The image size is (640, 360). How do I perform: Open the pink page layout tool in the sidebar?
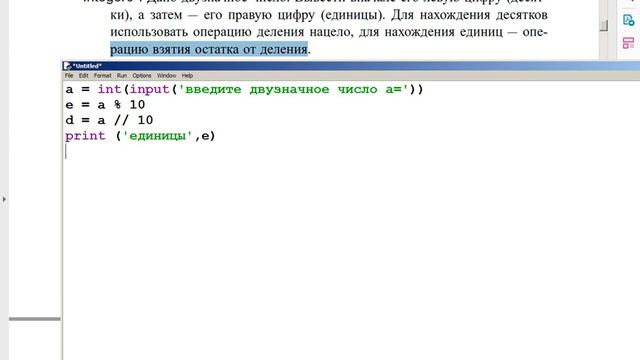[629, 43]
